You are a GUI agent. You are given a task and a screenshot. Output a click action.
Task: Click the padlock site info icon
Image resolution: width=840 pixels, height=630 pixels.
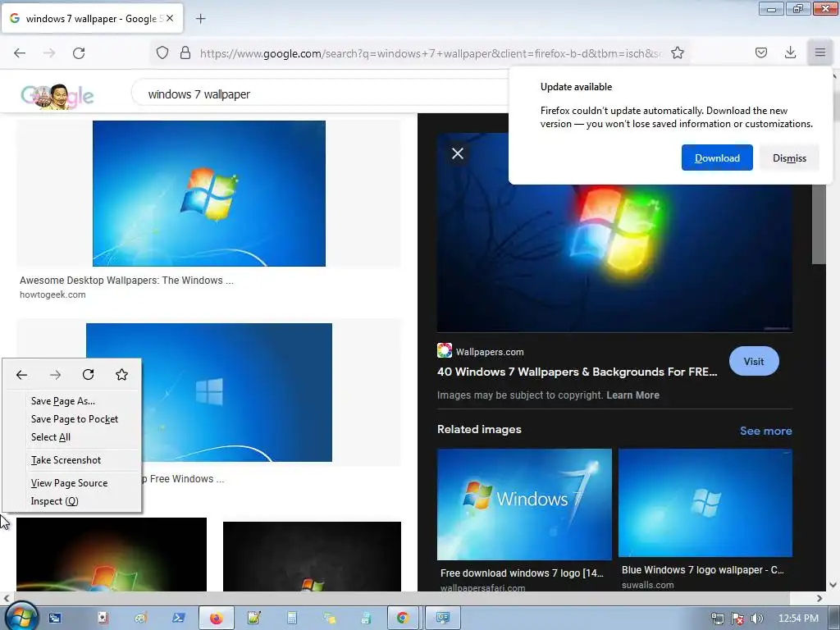point(185,52)
